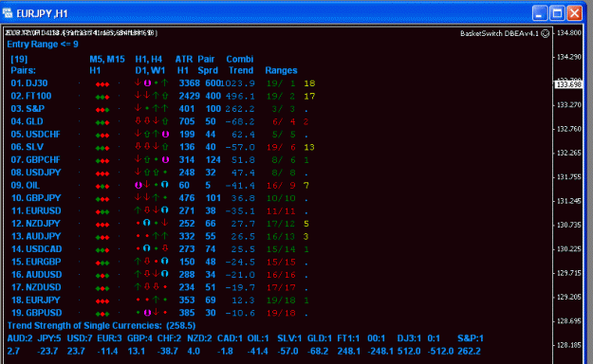Click the 'CAD:1' currency strength label
The image size is (593, 364).
click(x=230, y=338)
